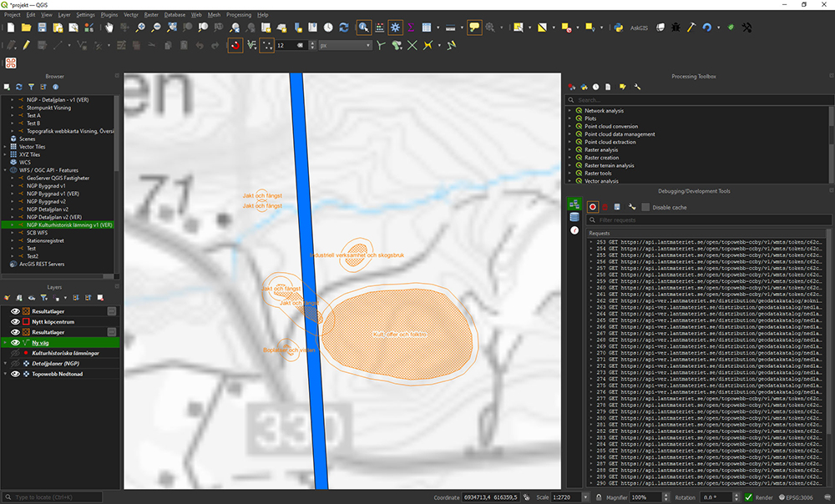The width and height of the screenshot is (835, 504).
Task: Expand the Ny väg layer
Action: click(x=5, y=343)
